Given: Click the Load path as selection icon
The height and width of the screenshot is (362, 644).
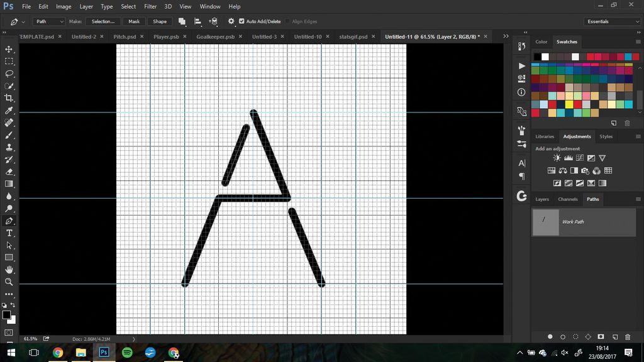Looking at the screenshot, I should 575,337.
